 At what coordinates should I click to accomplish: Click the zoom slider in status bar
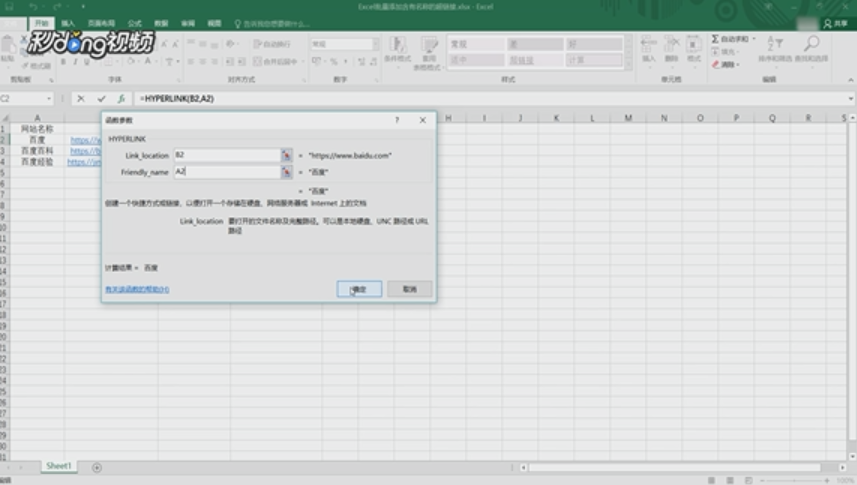[794, 480]
